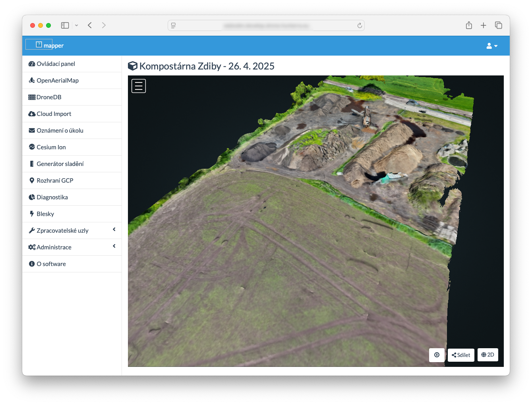Switch the map to 2D view
The width and height of the screenshot is (532, 405).
point(488,355)
